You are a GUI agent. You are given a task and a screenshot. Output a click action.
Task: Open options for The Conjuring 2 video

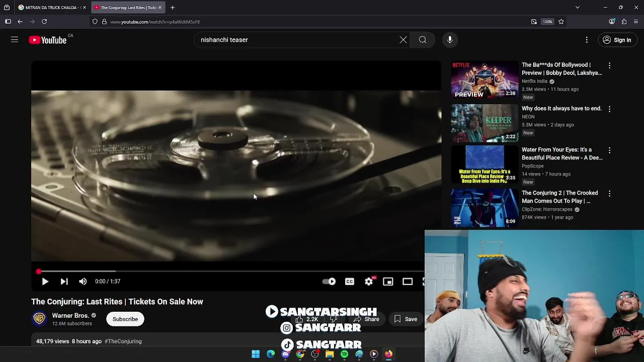609,193
